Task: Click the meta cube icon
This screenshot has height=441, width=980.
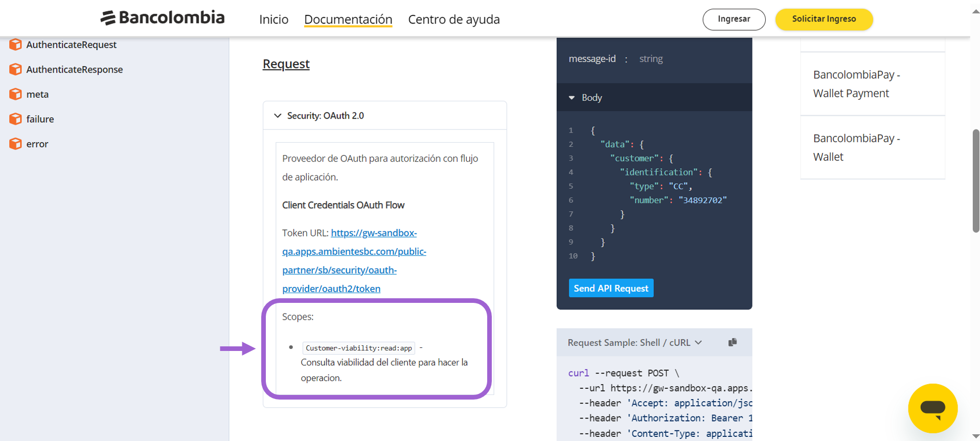Action: pyautogui.click(x=15, y=94)
